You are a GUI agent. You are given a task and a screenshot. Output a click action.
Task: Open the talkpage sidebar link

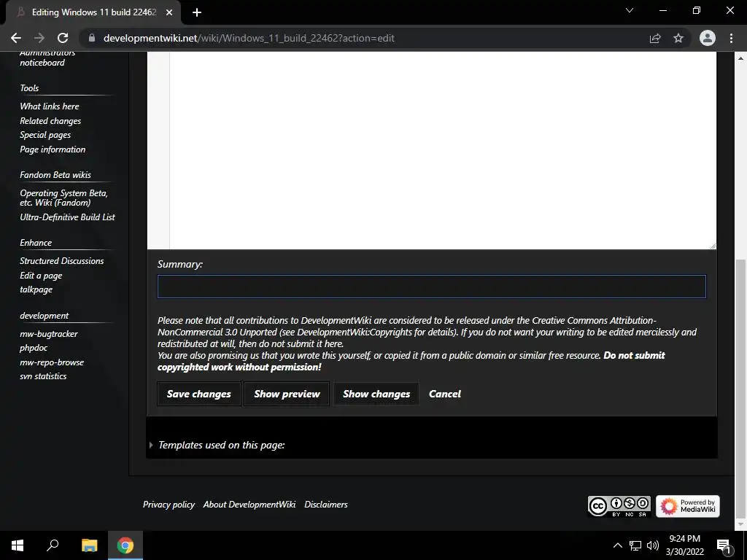click(x=36, y=289)
